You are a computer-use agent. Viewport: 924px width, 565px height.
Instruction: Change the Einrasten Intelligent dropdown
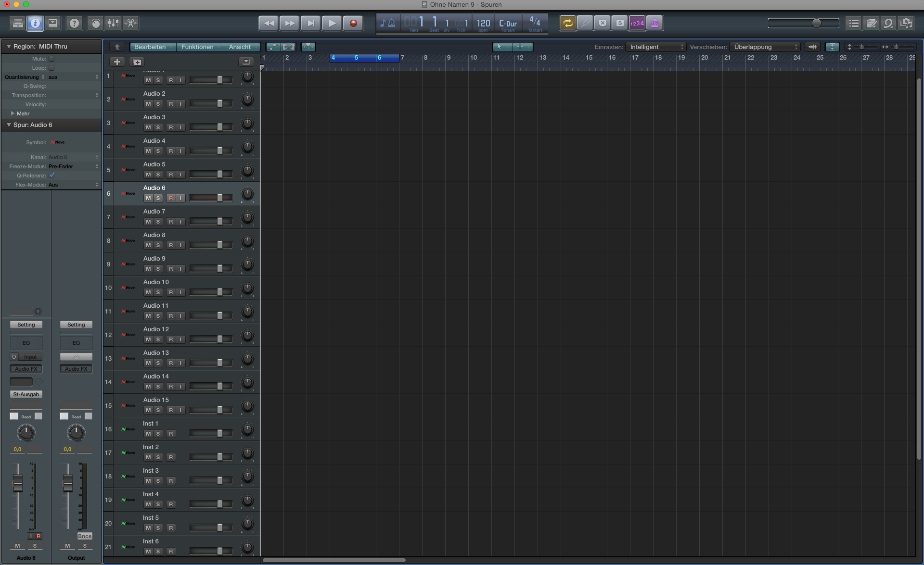pyautogui.click(x=656, y=47)
